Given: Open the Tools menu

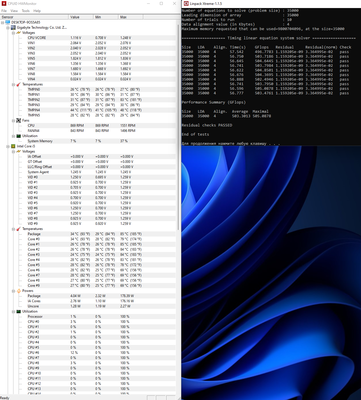Looking at the screenshot, I should [26, 11].
